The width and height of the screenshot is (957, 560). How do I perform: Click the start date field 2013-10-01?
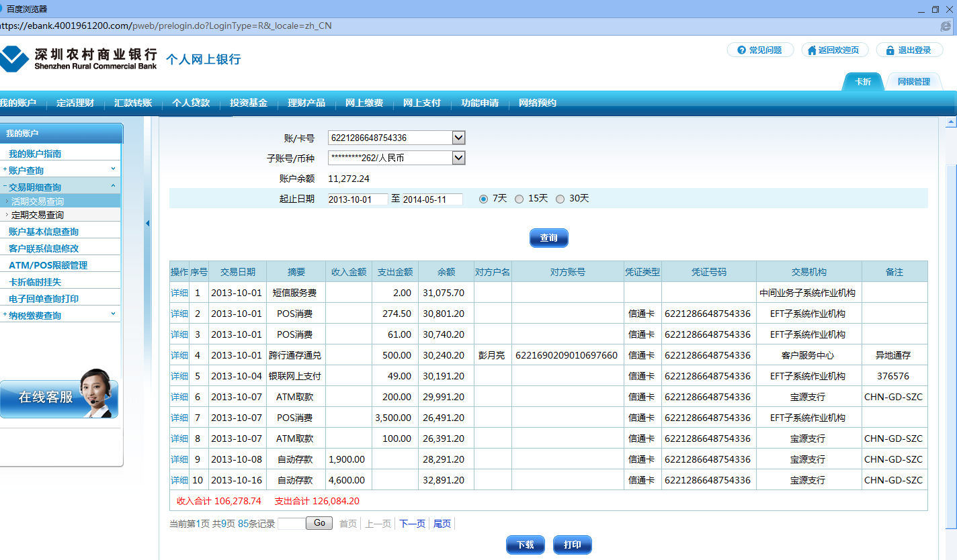pos(358,199)
